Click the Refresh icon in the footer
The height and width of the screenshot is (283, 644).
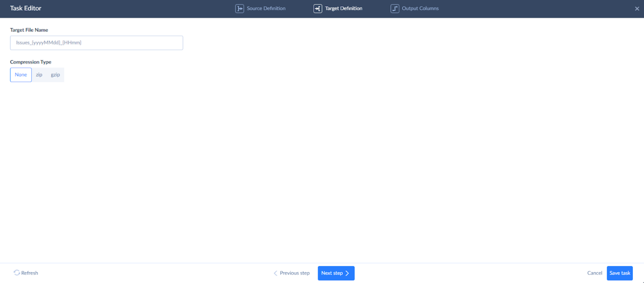(16, 273)
